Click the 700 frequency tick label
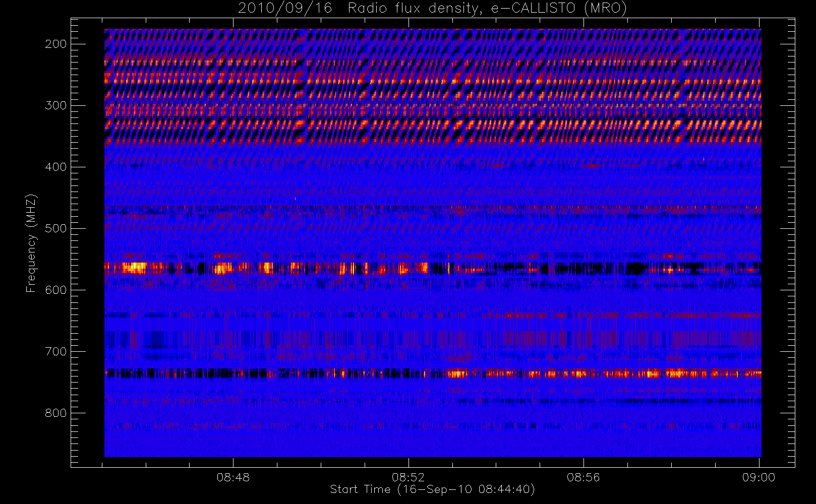This screenshot has width=816, height=504. coord(56,351)
